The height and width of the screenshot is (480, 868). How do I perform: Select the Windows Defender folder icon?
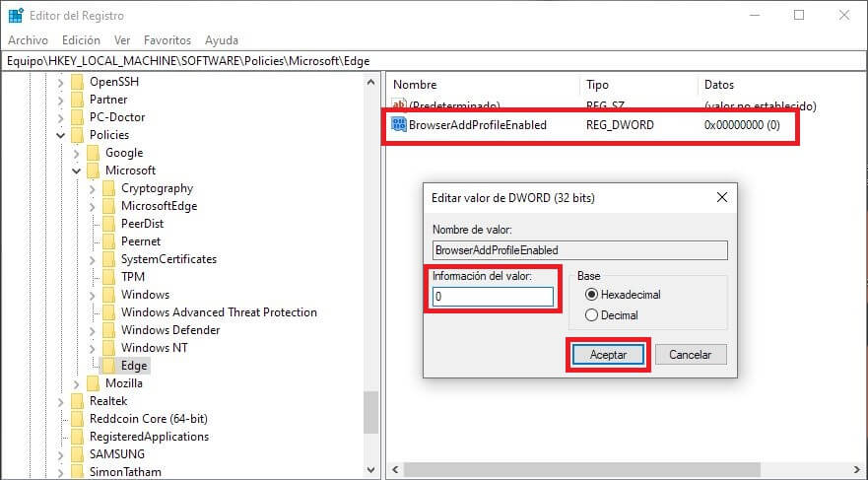coord(109,329)
